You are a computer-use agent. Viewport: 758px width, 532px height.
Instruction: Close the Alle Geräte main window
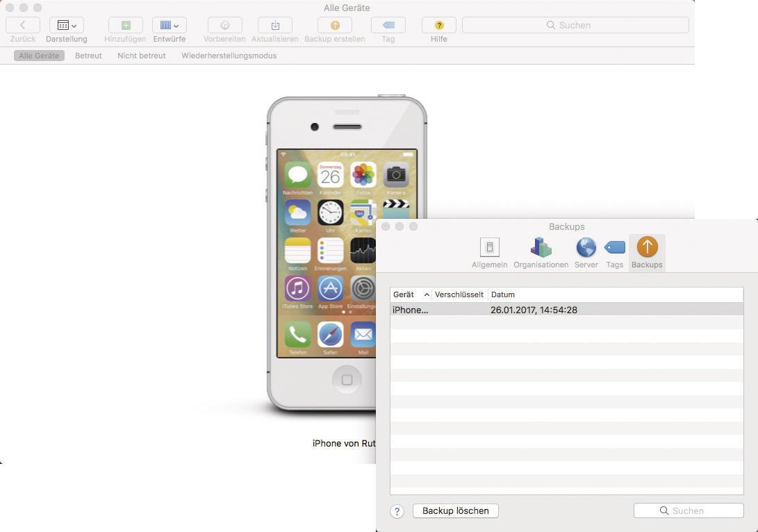click(10, 8)
